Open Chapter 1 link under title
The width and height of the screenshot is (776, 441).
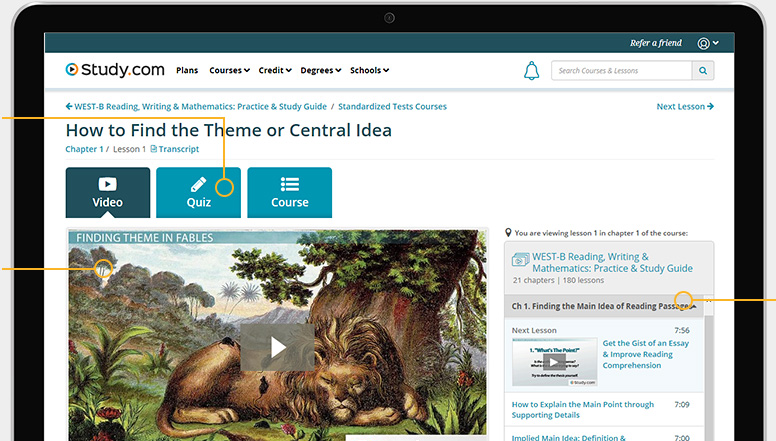(84, 149)
